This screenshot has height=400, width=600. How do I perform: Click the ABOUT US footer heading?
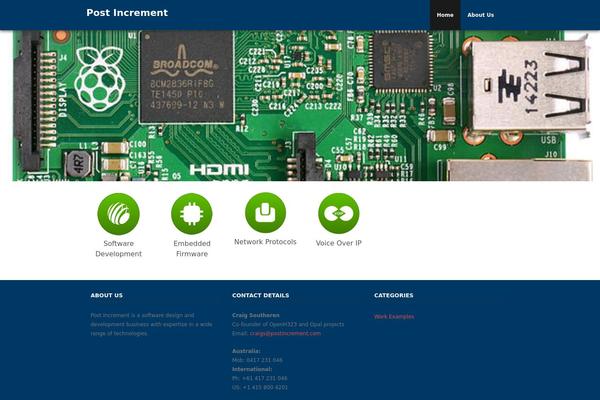(107, 296)
